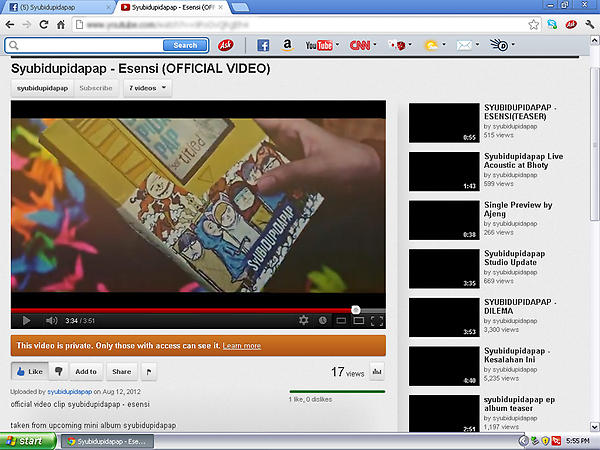Click the Add to button

[86, 371]
